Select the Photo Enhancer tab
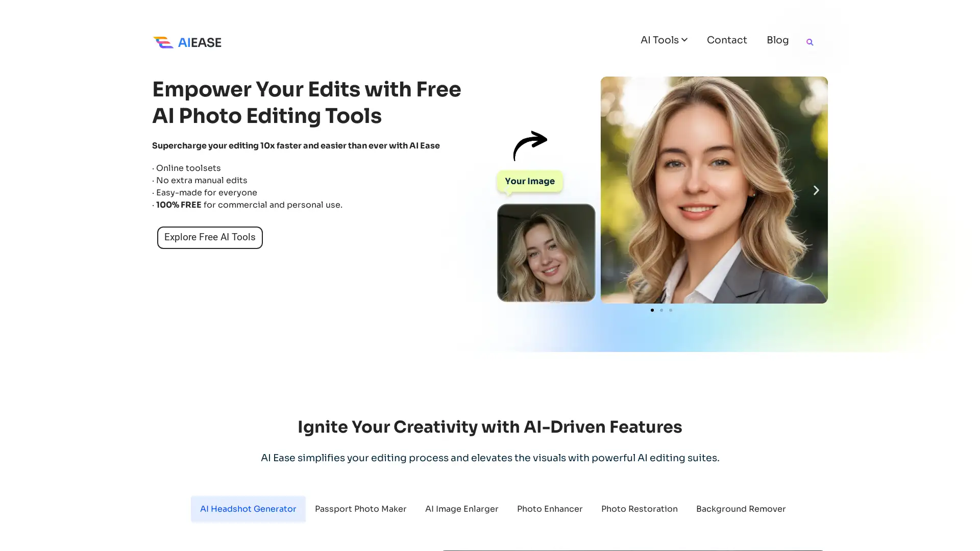Image resolution: width=980 pixels, height=551 pixels. pos(549,509)
